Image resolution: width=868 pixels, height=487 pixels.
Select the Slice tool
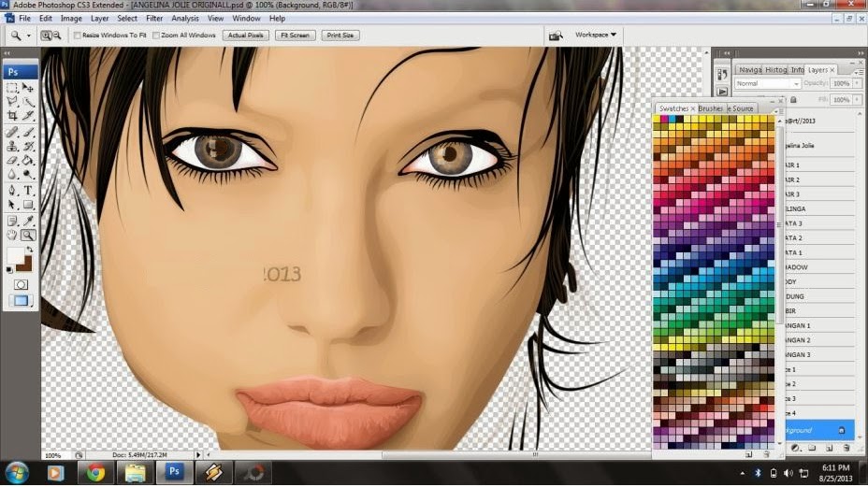click(28, 116)
